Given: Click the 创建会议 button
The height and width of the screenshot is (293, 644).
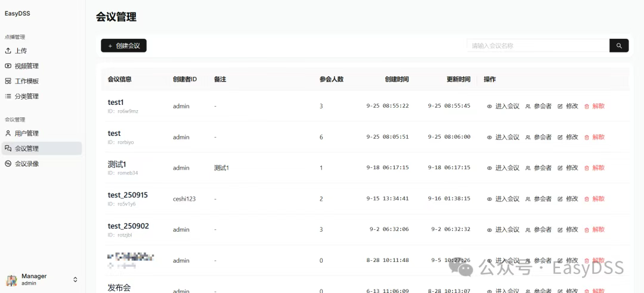Looking at the screenshot, I should pyautogui.click(x=123, y=46).
